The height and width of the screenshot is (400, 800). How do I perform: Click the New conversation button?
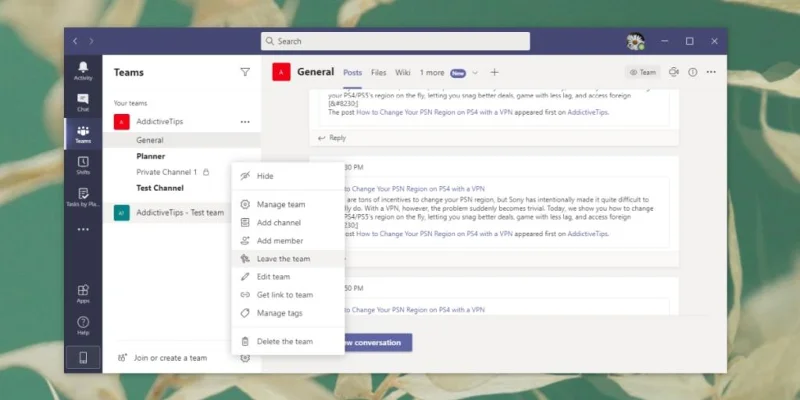pos(378,342)
